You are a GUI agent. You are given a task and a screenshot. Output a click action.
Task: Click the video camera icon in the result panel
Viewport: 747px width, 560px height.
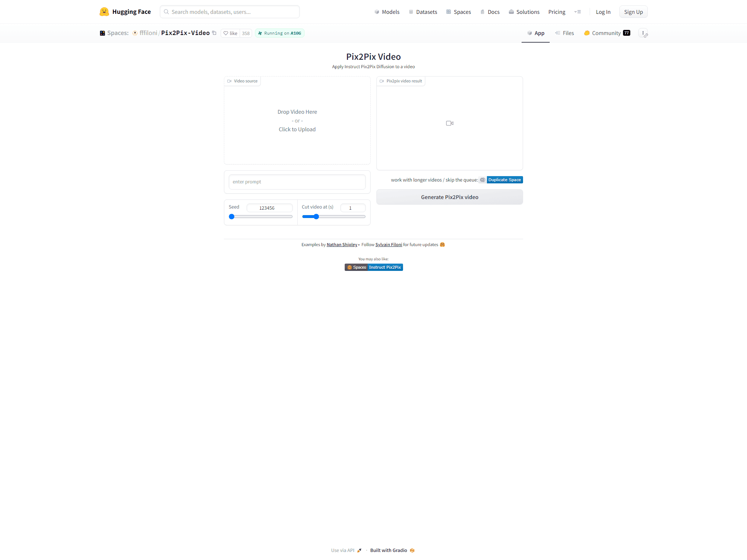tap(450, 123)
